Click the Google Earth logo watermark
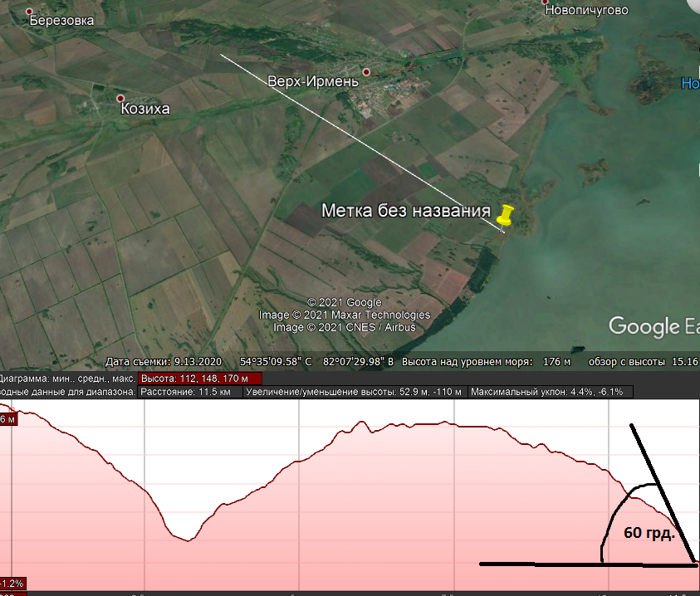Image resolution: width=700 pixels, height=596 pixels. tap(653, 326)
